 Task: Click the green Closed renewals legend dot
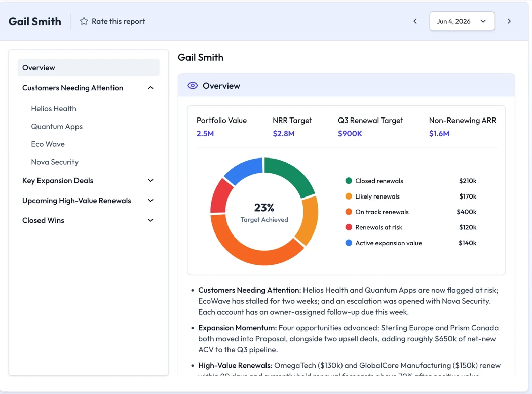349,181
